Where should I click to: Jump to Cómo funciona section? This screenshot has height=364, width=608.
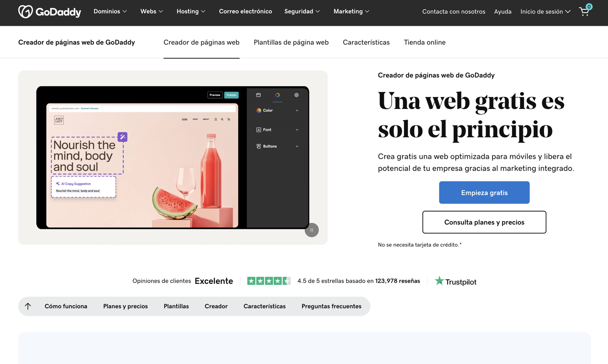tap(66, 306)
